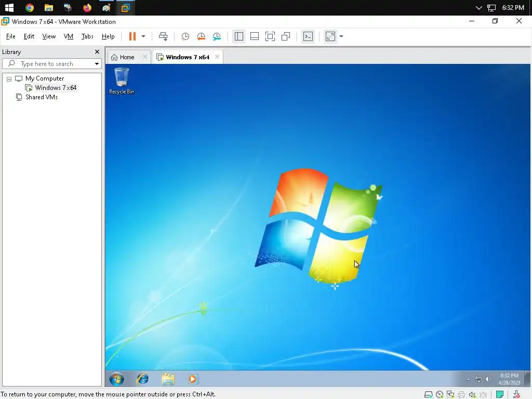Open the stretch guest dropdown arrow
The height and width of the screenshot is (399, 532).
click(341, 36)
